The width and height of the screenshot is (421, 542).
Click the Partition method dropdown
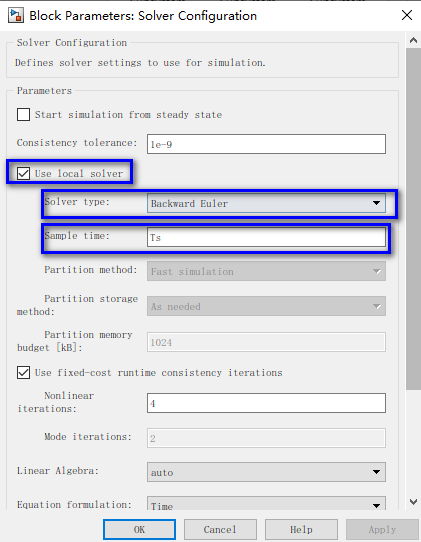[266, 271]
